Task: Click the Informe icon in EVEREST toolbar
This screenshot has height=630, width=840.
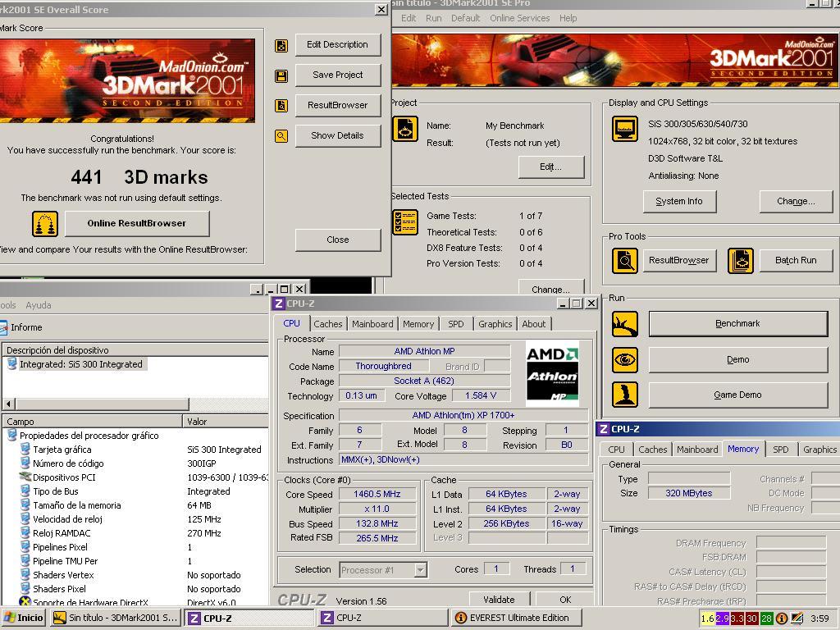Action: (x=3, y=327)
